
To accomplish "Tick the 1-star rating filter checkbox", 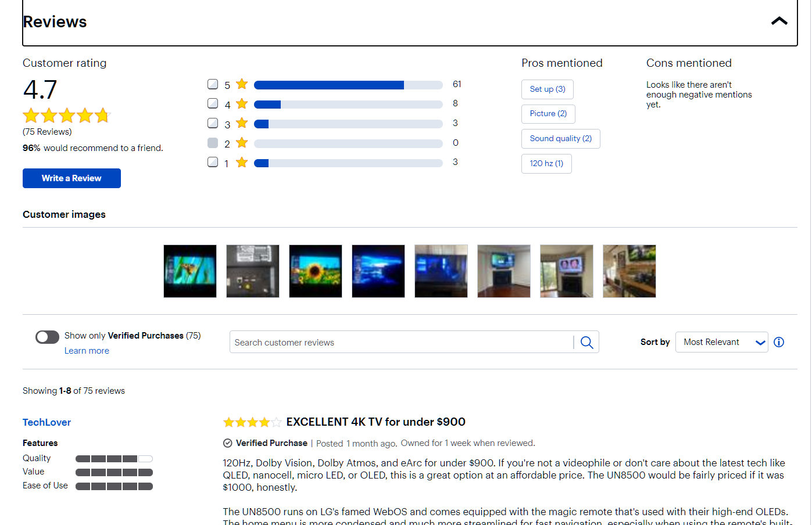I will point(213,162).
